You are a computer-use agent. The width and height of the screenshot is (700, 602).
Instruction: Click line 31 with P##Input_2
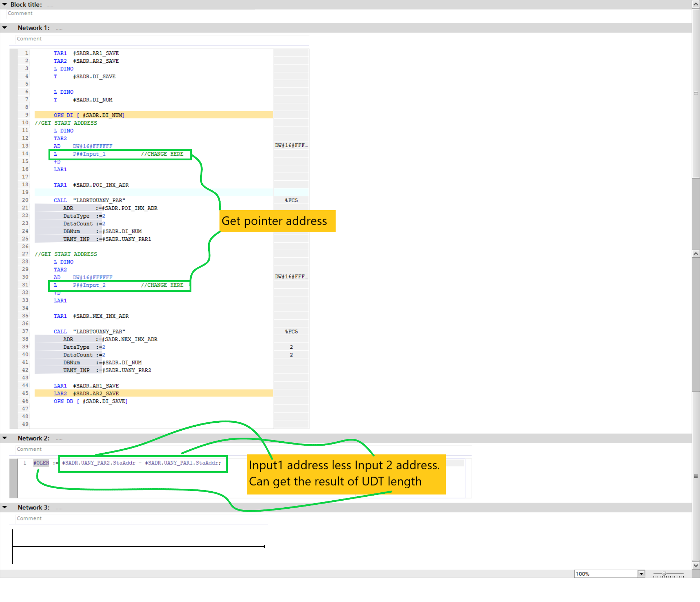click(x=89, y=285)
